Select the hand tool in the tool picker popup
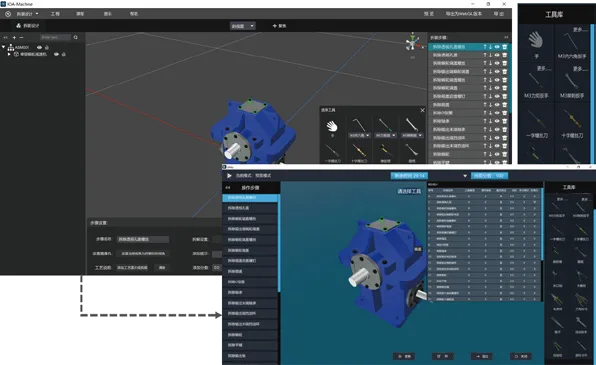The width and height of the screenshot is (596, 365). [x=332, y=126]
